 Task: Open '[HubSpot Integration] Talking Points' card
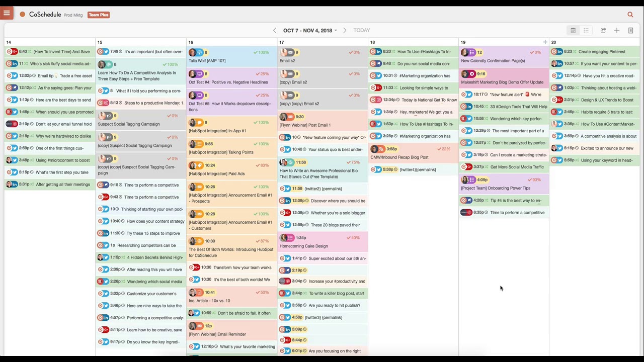click(231, 148)
